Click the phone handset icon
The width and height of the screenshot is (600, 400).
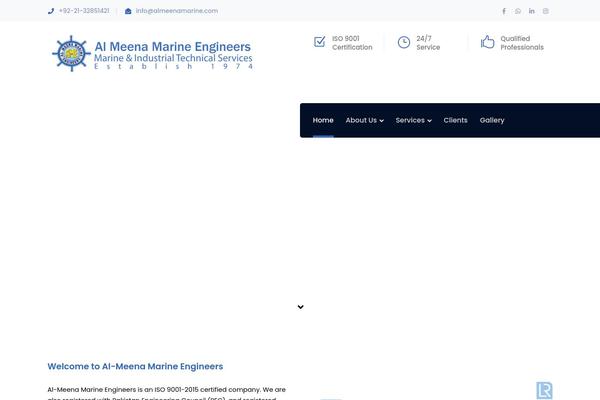click(x=51, y=11)
